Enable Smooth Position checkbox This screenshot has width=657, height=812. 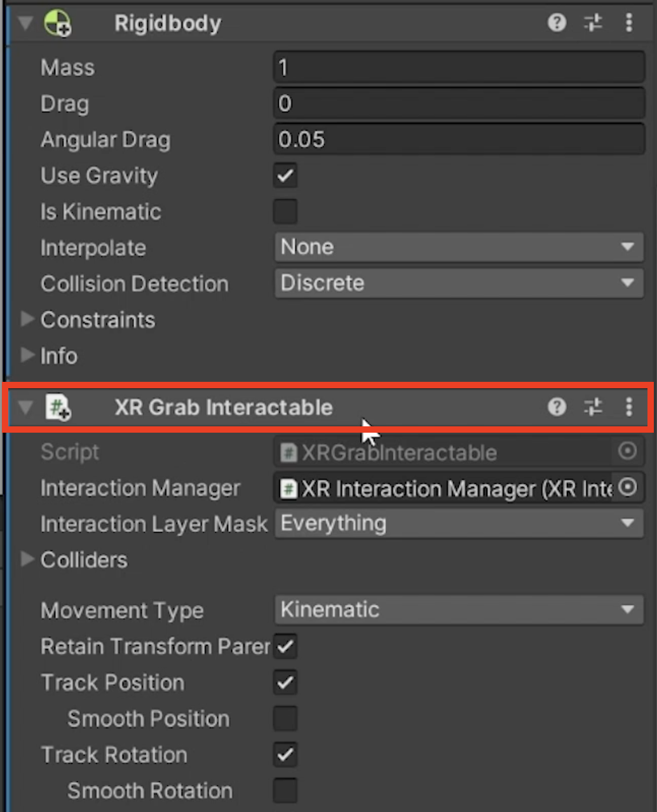pyautogui.click(x=285, y=719)
